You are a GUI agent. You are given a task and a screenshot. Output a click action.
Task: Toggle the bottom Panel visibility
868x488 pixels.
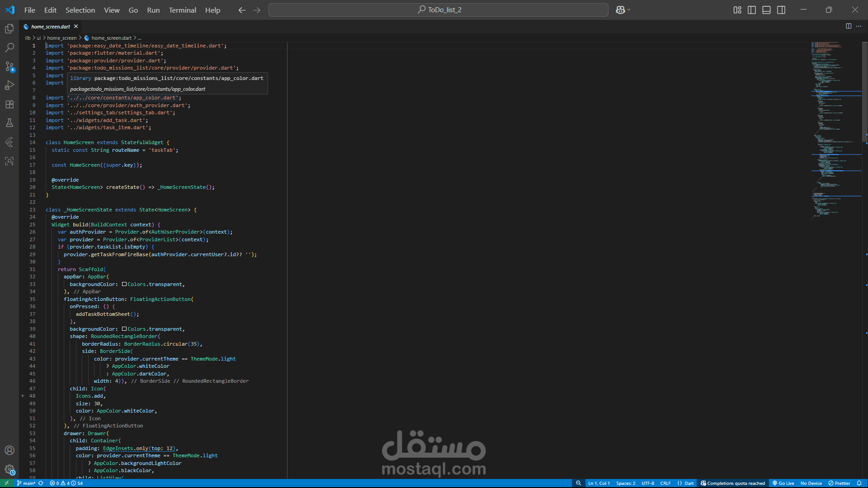click(766, 10)
